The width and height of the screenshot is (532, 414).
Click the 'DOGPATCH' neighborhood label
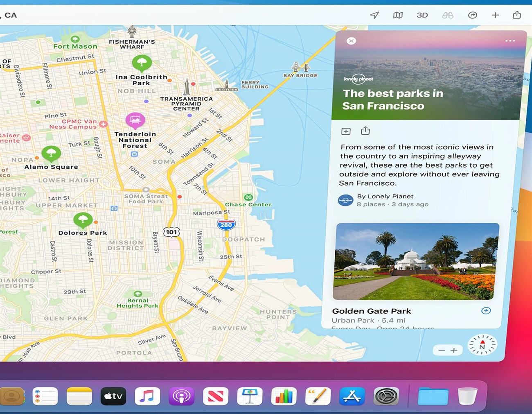[243, 239]
